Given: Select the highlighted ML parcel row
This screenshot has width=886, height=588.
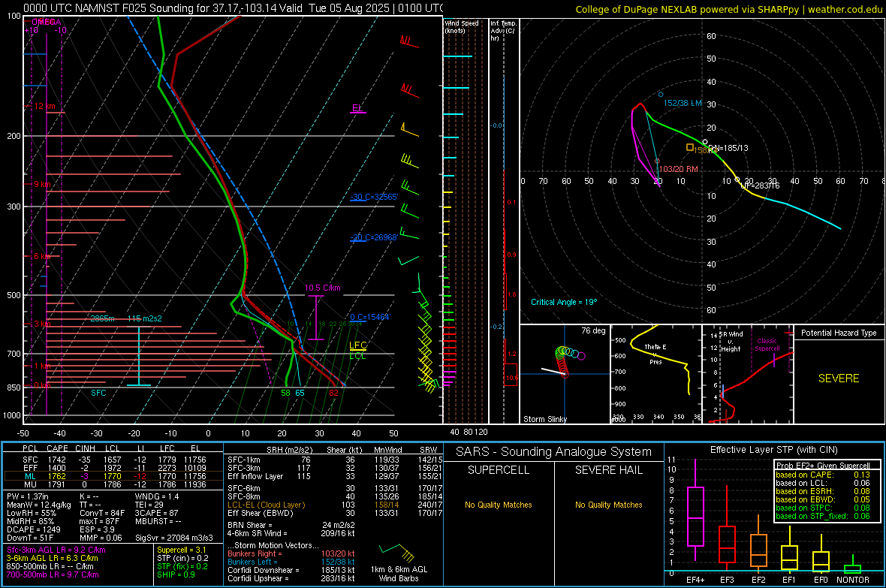Looking at the screenshot, I should coord(112,476).
